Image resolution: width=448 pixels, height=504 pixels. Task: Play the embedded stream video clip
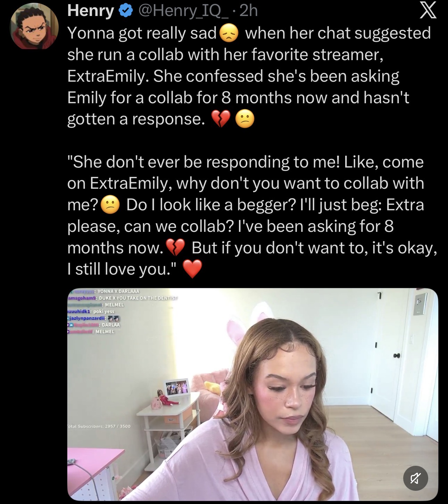(x=252, y=395)
